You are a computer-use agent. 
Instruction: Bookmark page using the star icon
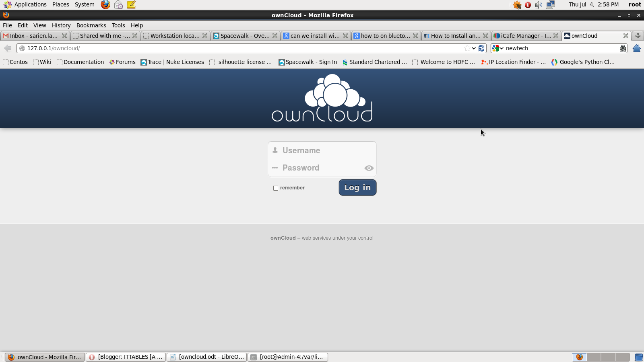coord(466,48)
